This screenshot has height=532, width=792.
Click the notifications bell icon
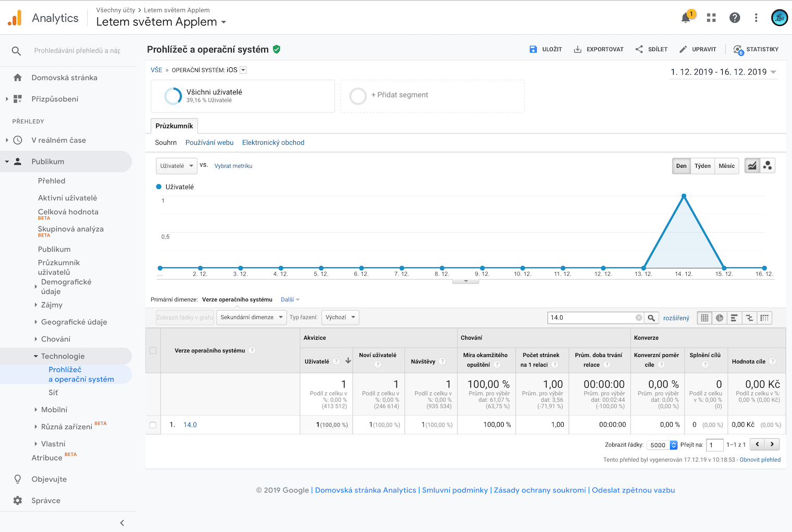(686, 18)
